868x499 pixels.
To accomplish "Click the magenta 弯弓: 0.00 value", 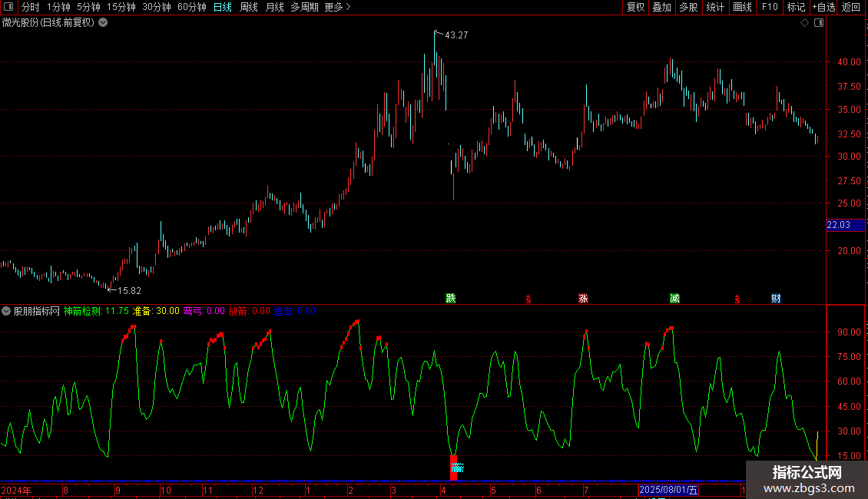I will coord(204,311).
